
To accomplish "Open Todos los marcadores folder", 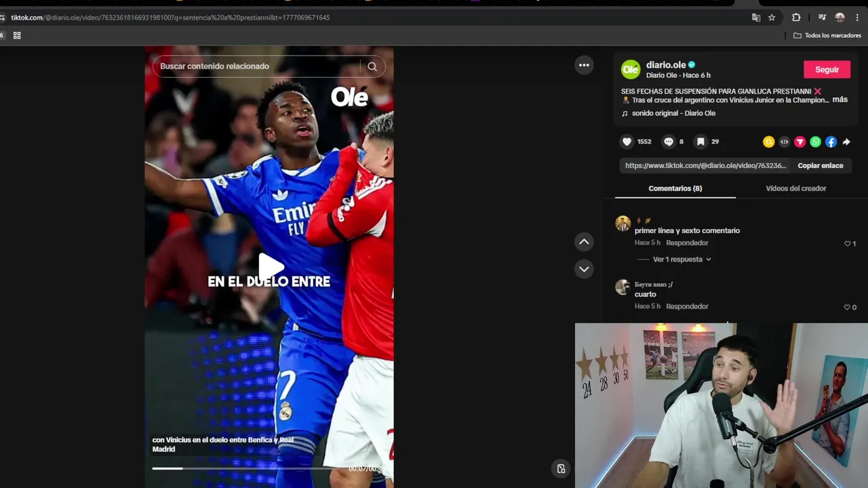I will (827, 35).
